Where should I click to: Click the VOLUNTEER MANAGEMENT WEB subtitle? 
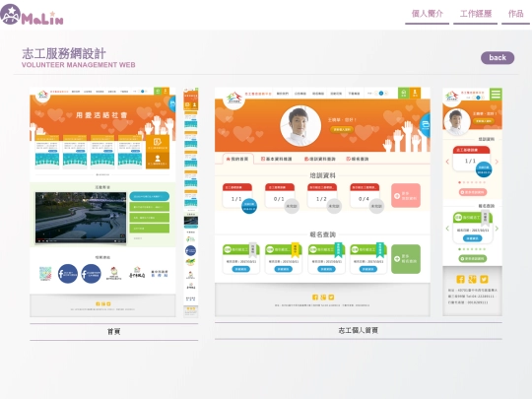coord(79,65)
